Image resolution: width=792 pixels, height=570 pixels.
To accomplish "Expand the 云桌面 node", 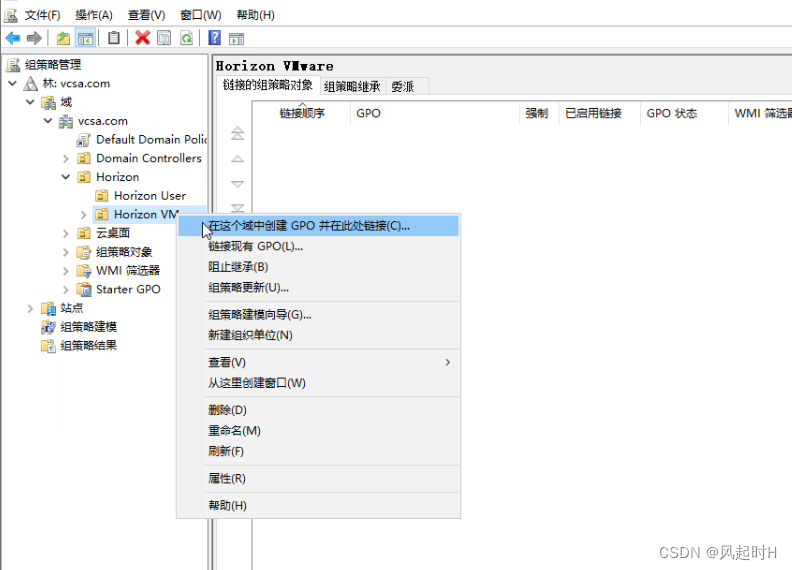I will click(66, 233).
